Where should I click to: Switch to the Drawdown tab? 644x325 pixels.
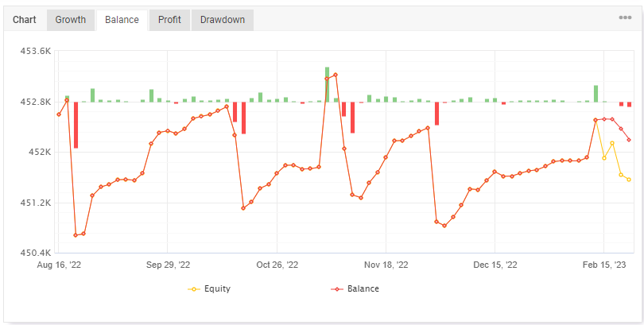pyautogui.click(x=223, y=20)
